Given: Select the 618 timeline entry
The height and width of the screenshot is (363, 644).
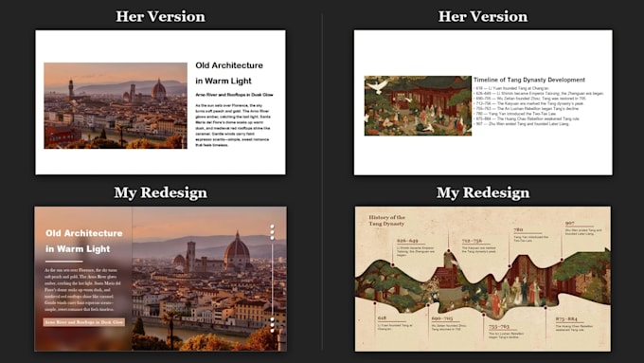Looking at the screenshot, I should point(394,323).
